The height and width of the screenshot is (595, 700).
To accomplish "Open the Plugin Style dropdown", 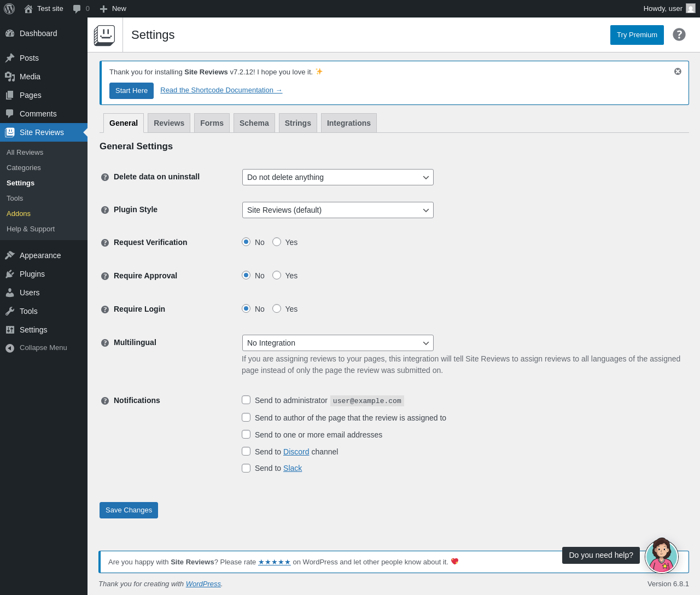I will 338,210.
